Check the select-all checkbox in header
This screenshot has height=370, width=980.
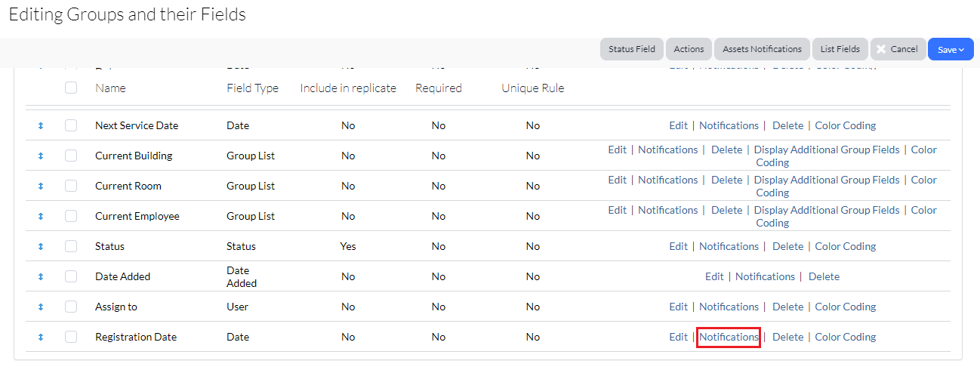pos(71,88)
